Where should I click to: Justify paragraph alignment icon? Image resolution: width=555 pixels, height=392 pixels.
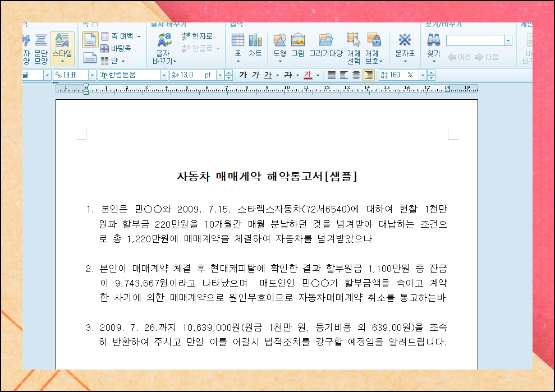click(331, 75)
